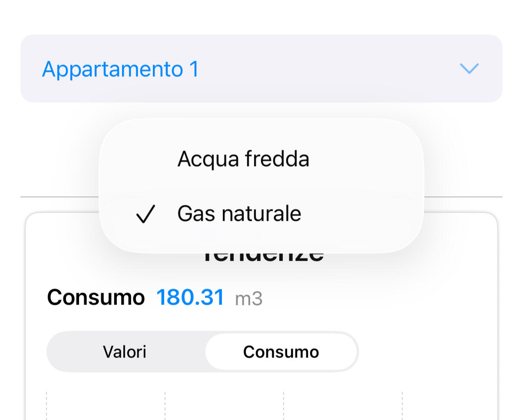Image resolution: width=523 pixels, height=420 pixels.
Task: Click the blue Appartamento 1 label text
Action: 120,69
